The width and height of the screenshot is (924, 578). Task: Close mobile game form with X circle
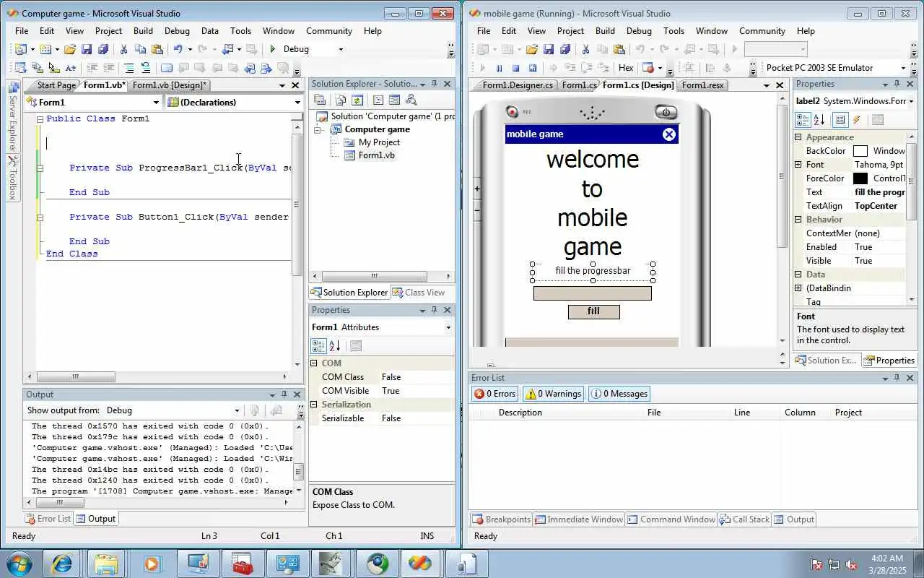pyautogui.click(x=669, y=134)
